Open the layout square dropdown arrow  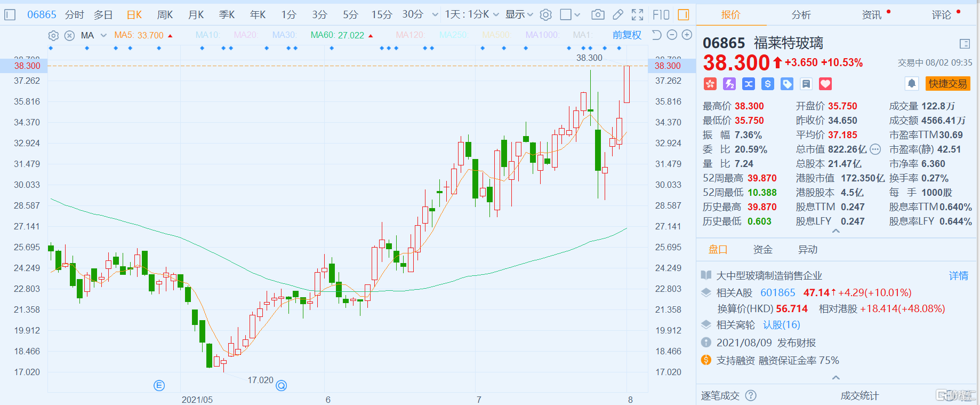point(577,15)
